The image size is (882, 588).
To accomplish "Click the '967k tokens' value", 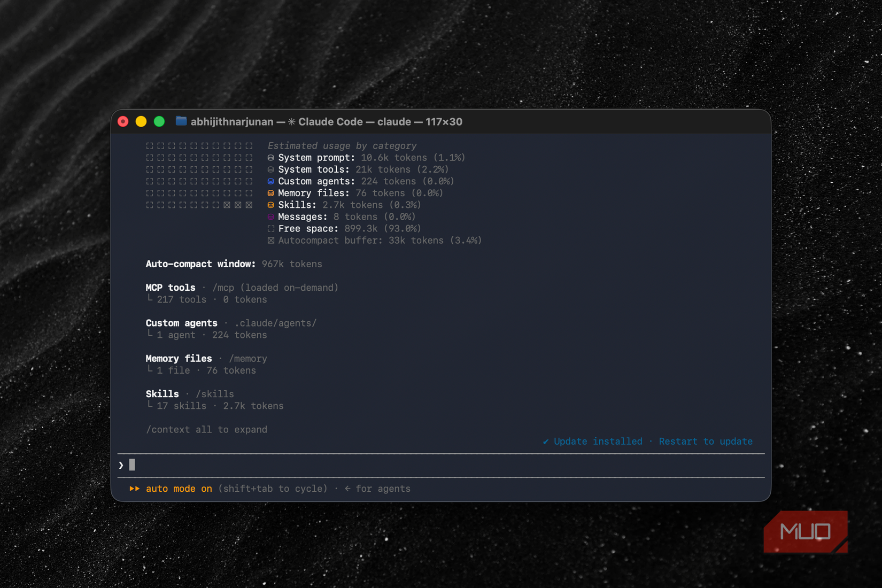I will pyautogui.click(x=292, y=264).
